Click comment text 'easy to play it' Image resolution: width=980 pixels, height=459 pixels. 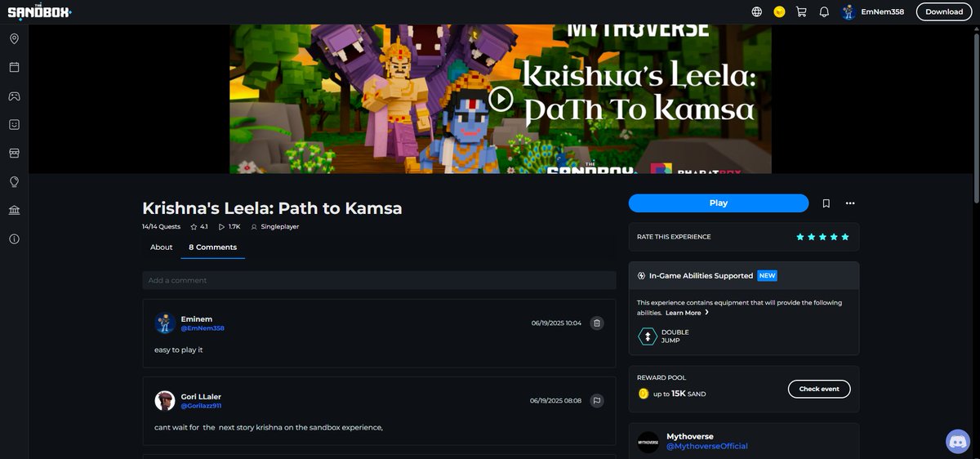(x=179, y=350)
